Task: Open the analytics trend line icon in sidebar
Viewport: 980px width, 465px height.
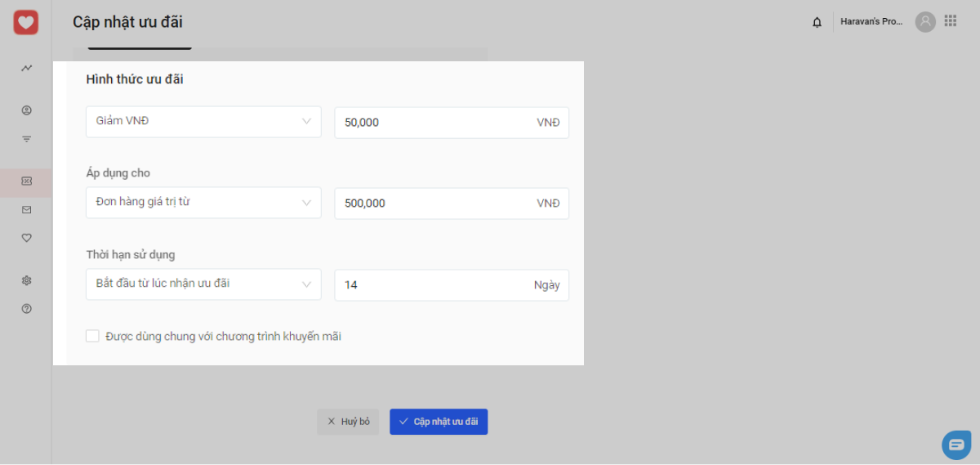Action: pyautogui.click(x=26, y=68)
